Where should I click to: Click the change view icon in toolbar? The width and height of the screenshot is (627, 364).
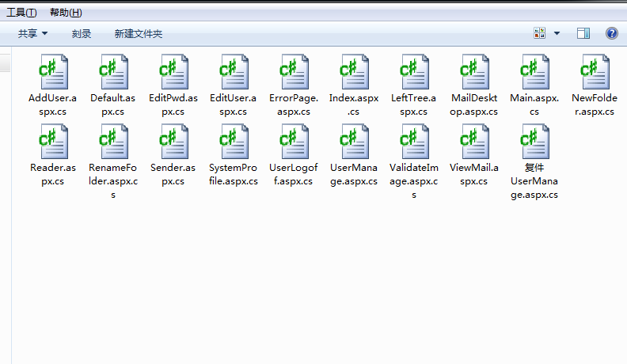[539, 33]
